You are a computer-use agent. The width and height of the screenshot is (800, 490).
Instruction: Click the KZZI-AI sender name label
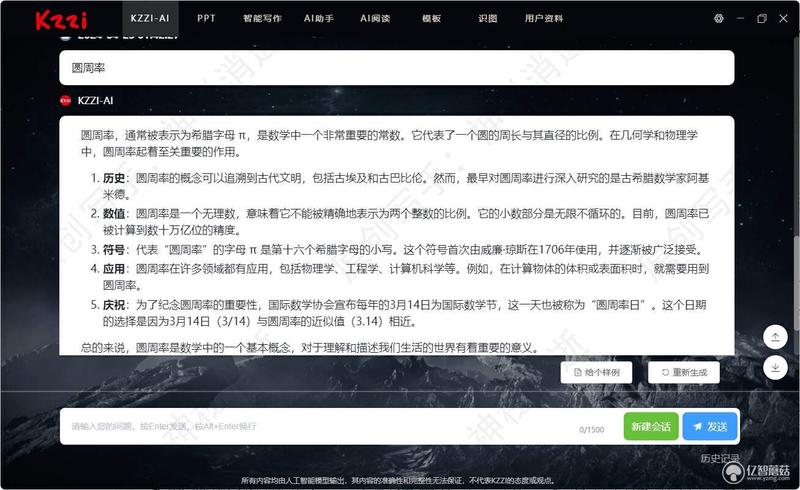pyautogui.click(x=95, y=101)
